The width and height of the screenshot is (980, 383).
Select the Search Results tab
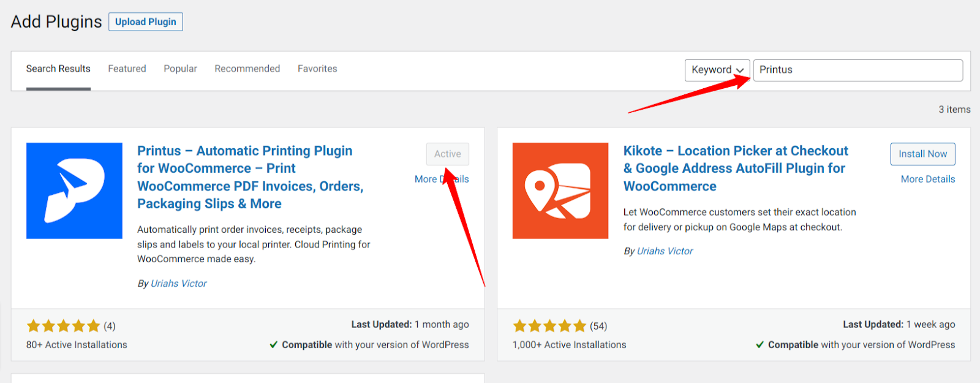[58, 69]
